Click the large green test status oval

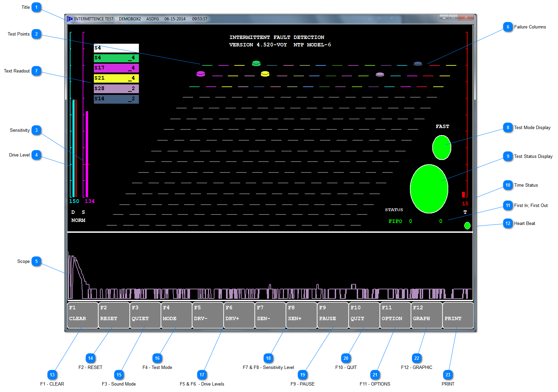pos(429,189)
